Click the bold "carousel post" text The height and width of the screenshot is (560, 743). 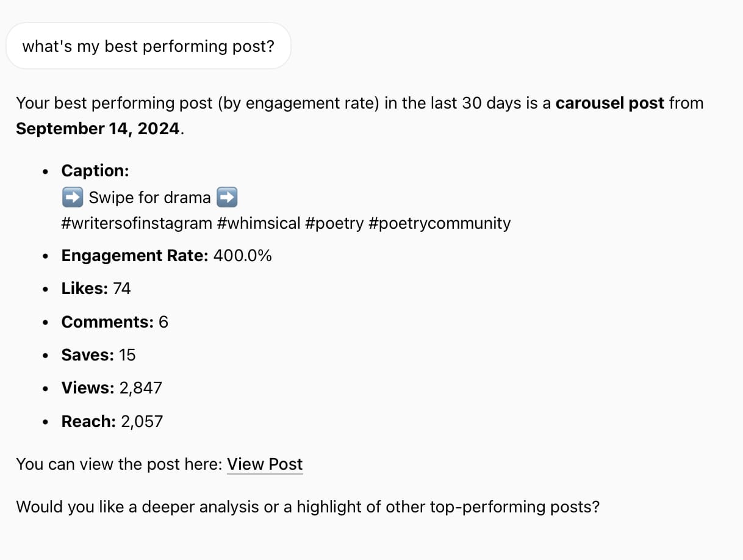(610, 103)
